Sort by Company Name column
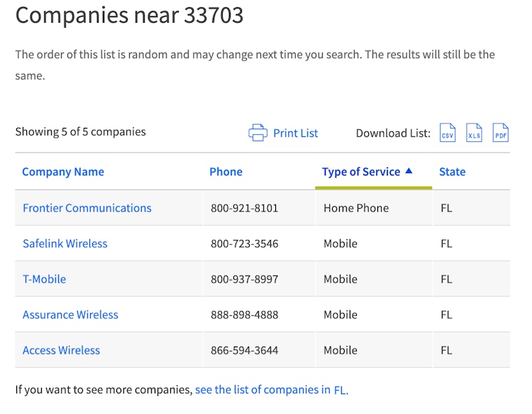 pyautogui.click(x=63, y=172)
